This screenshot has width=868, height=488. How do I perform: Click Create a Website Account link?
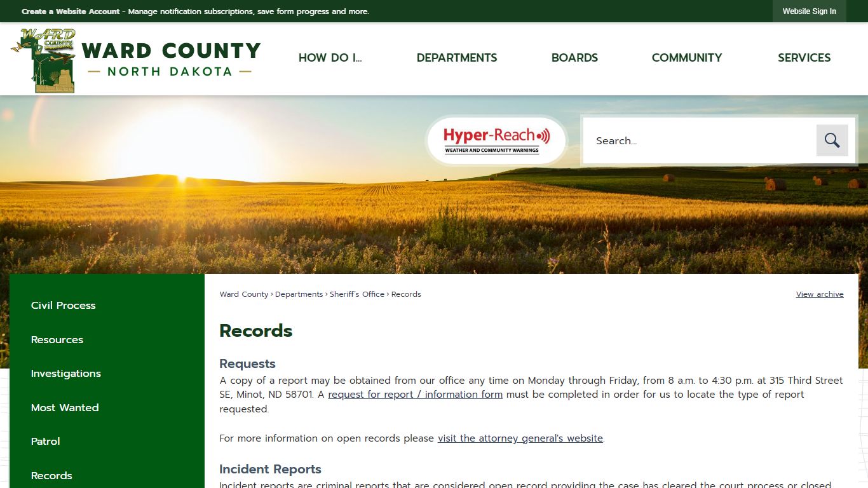71,11
